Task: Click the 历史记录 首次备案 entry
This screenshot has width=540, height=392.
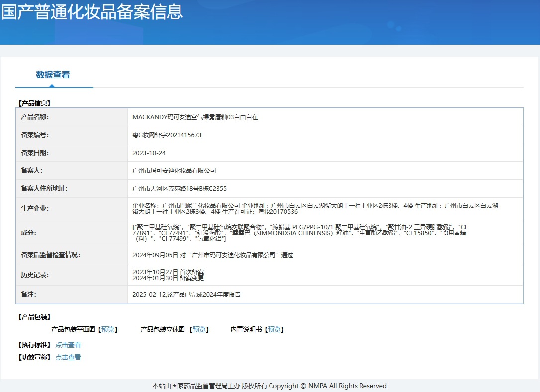Action: click(168, 272)
